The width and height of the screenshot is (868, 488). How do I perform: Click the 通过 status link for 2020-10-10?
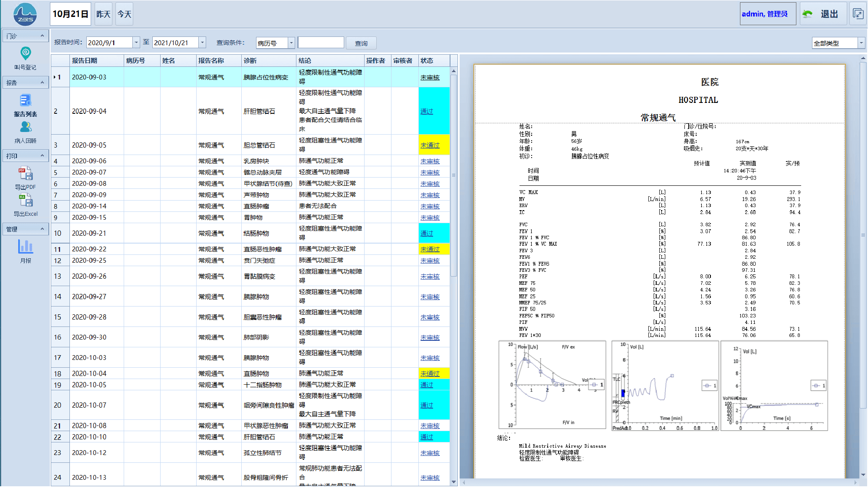(427, 437)
